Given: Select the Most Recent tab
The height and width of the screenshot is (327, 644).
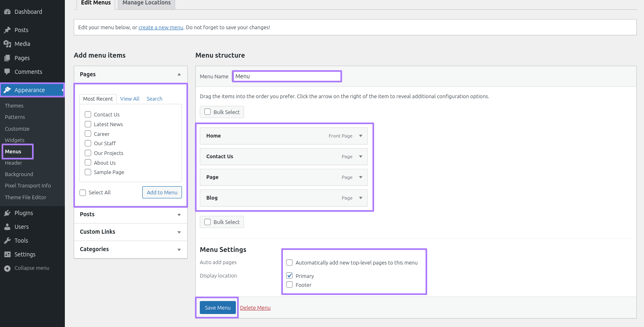Looking at the screenshot, I should (x=98, y=99).
